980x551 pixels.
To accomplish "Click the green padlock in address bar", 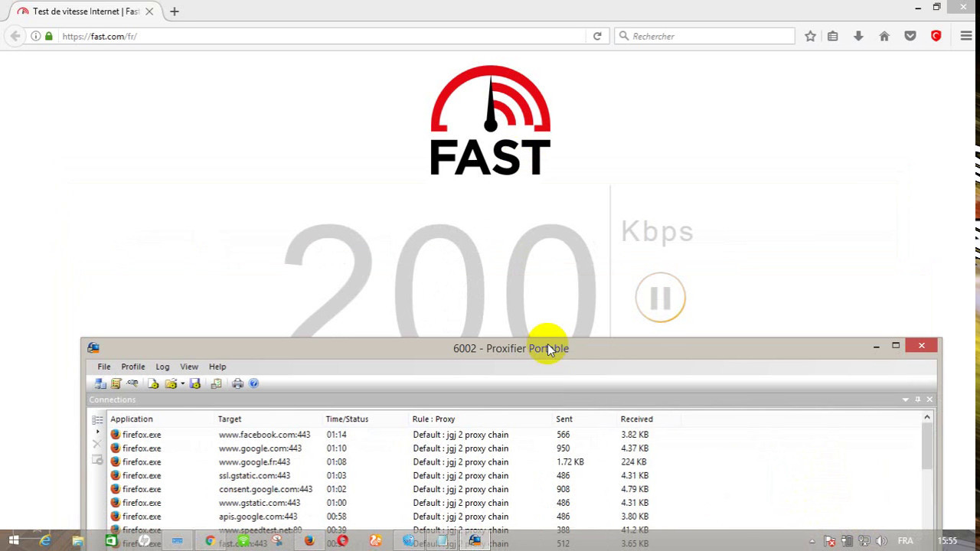I will [48, 36].
